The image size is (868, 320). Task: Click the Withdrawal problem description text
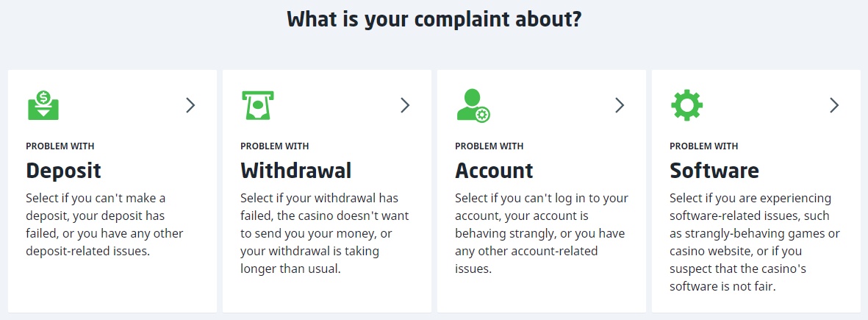point(324,234)
